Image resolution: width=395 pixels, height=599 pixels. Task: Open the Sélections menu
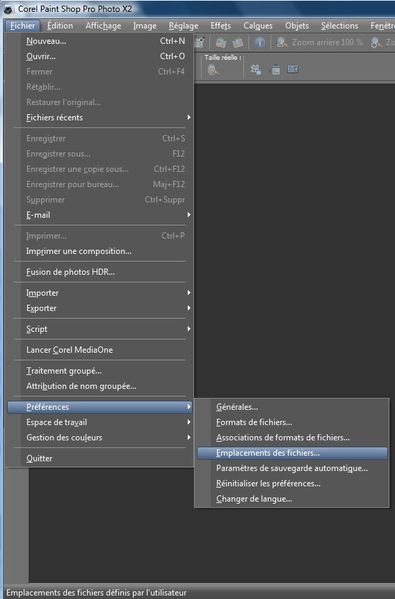point(340,26)
